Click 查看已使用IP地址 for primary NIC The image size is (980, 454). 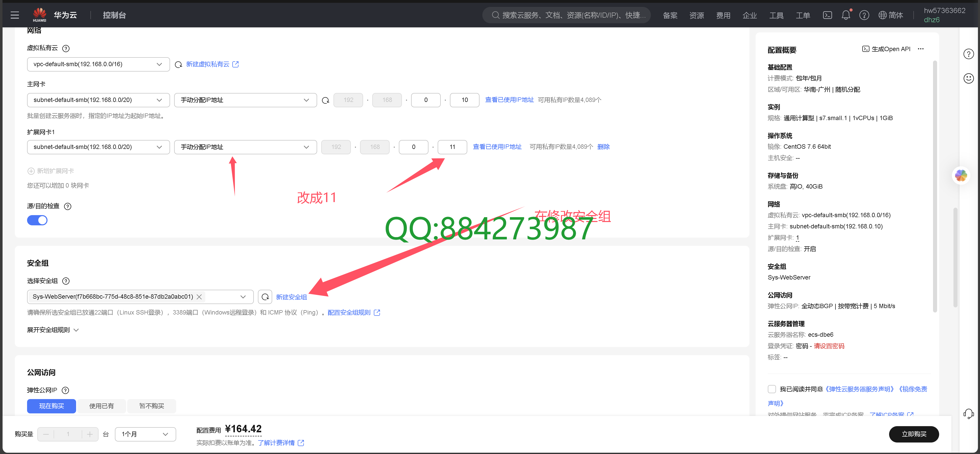pyautogui.click(x=509, y=100)
